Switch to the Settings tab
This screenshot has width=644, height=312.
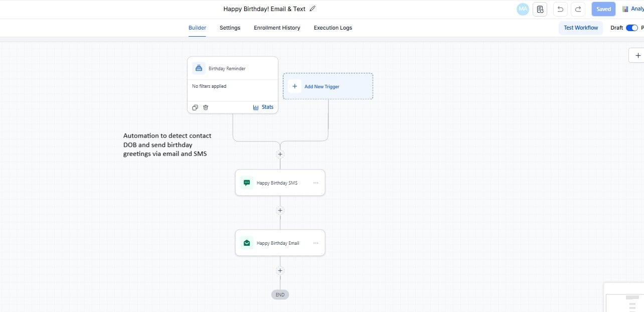click(x=230, y=28)
